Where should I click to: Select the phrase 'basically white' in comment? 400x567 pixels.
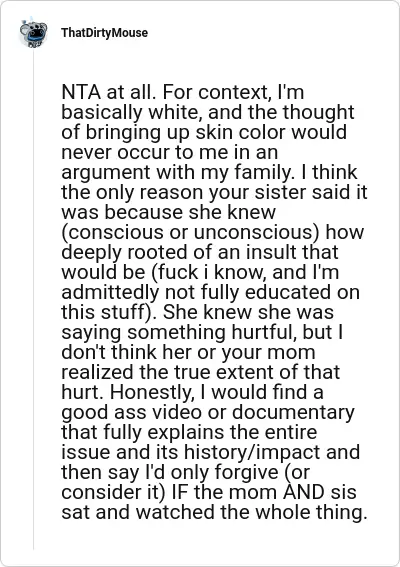129,112
